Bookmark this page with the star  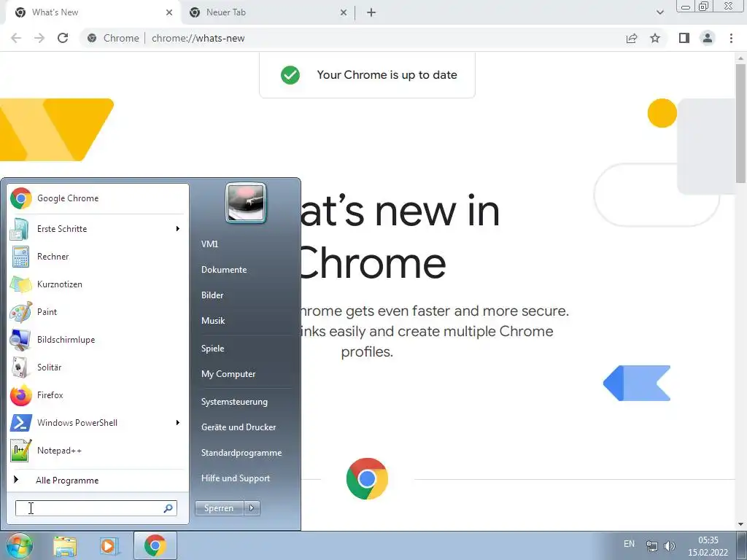(655, 38)
